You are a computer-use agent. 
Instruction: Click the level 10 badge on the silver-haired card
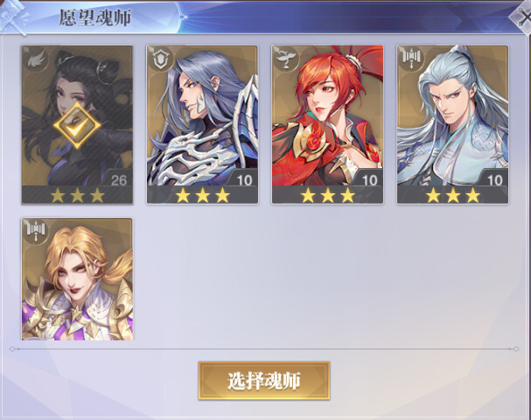click(493, 178)
